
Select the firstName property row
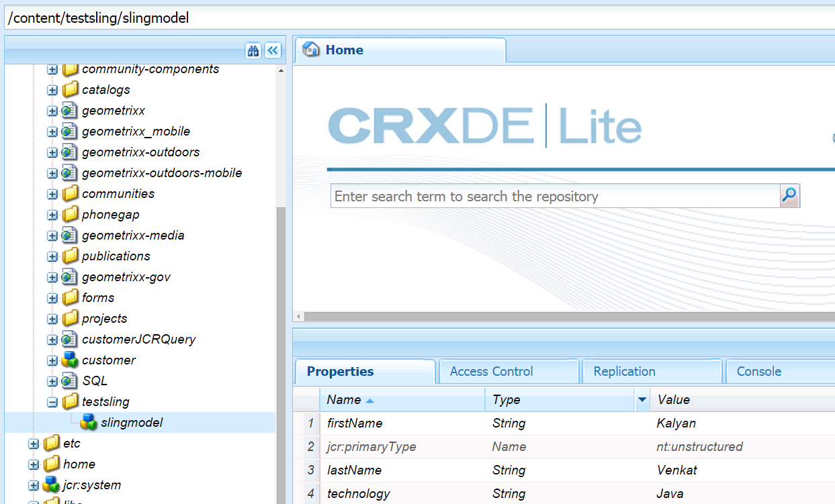tap(564, 423)
